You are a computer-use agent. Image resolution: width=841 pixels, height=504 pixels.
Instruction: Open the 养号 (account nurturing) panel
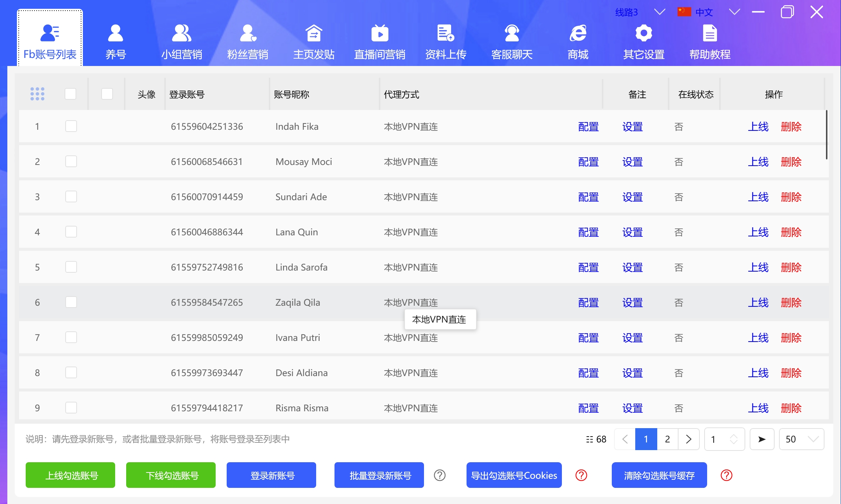pyautogui.click(x=115, y=41)
